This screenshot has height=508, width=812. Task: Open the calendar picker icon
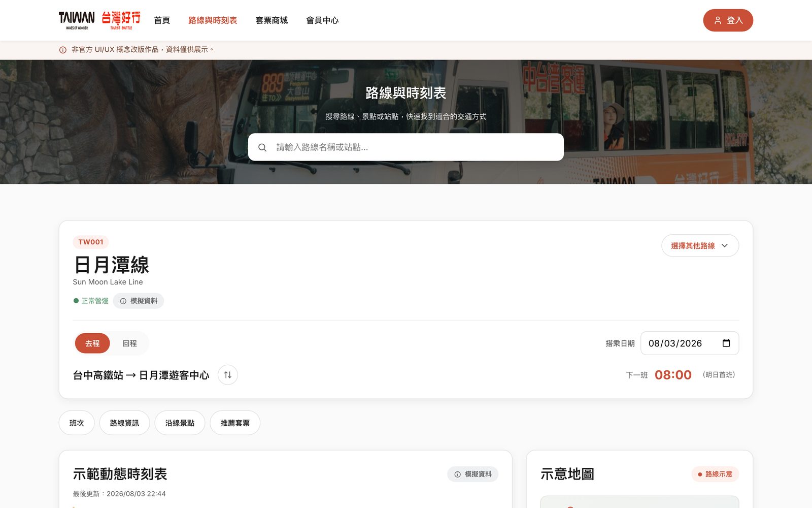click(x=726, y=343)
